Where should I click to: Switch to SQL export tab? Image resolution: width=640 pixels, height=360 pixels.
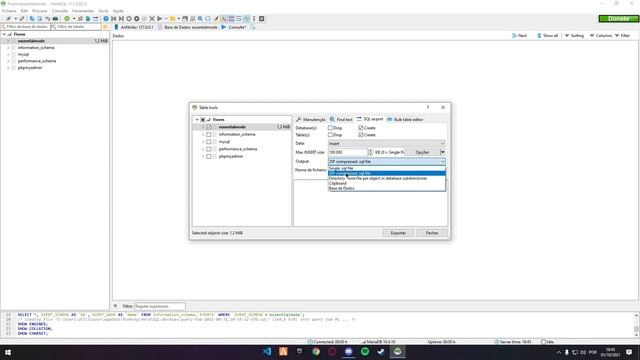pyautogui.click(x=370, y=119)
